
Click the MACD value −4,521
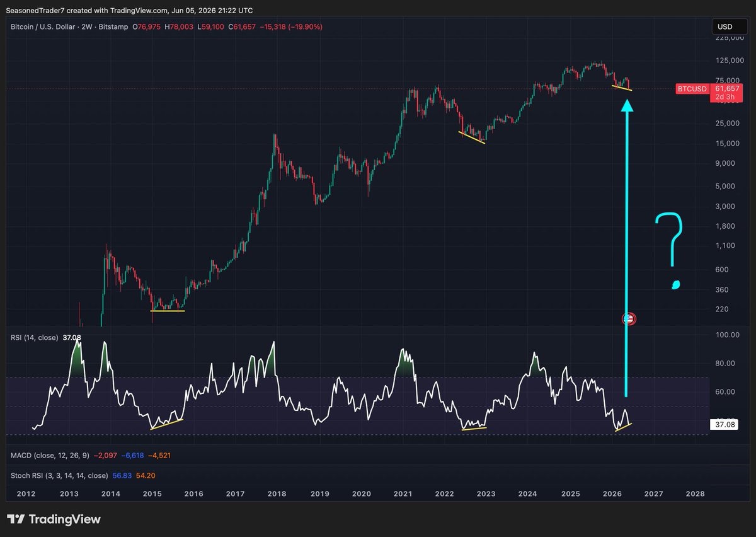(158, 455)
